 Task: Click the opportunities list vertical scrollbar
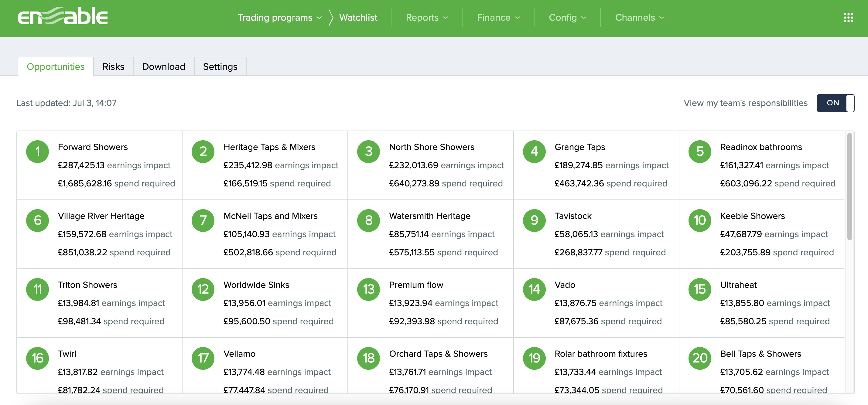click(x=849, y=186)
